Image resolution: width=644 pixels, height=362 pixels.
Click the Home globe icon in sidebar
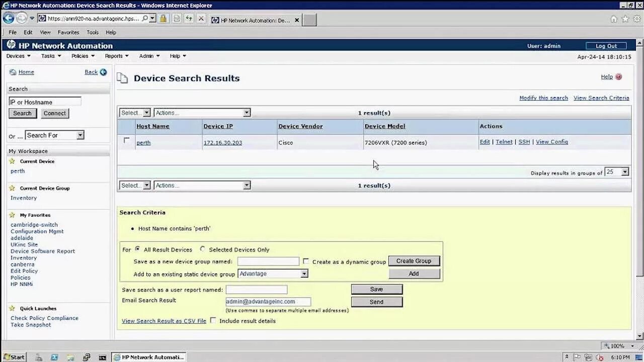pyautogui.click(x=13, y=72)
